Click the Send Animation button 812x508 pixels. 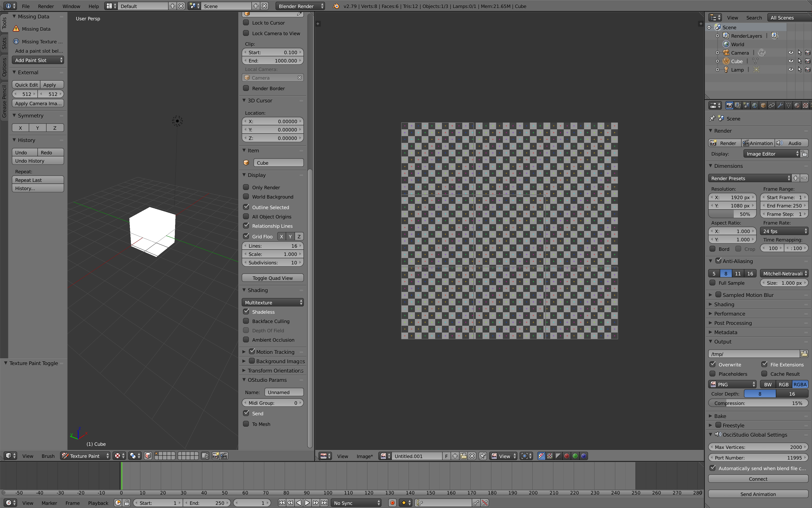(758, 494)
